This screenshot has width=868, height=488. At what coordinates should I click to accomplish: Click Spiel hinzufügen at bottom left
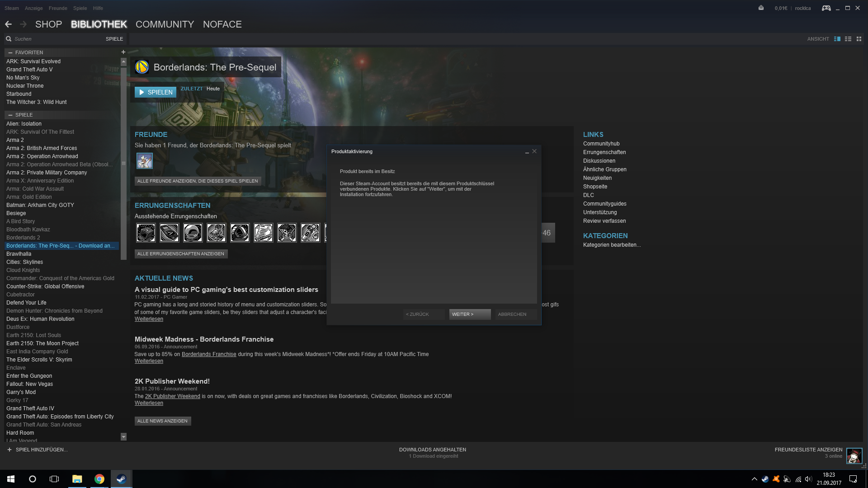tap(37, 450)
